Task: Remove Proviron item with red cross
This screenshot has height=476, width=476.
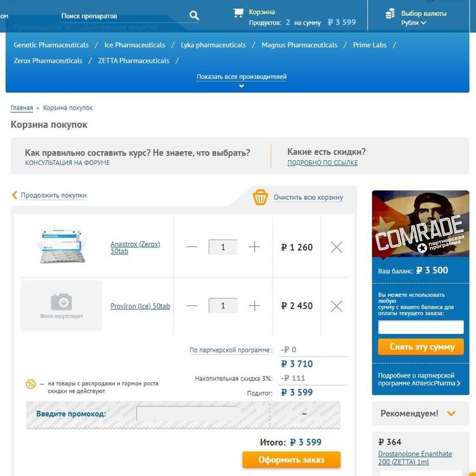Action: pos(336,306)
